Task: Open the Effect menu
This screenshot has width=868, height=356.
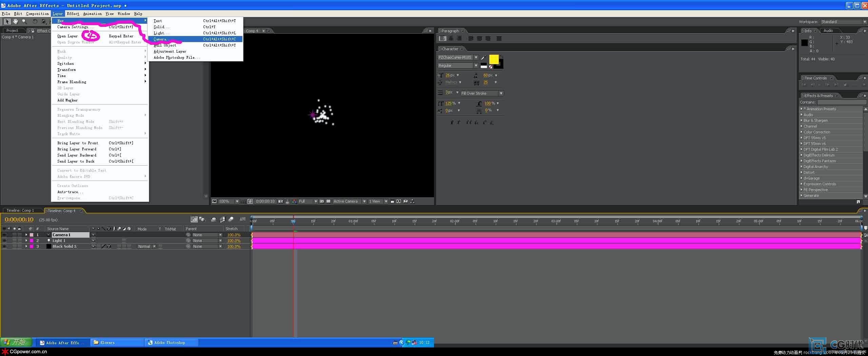Action: coord(73,14)
